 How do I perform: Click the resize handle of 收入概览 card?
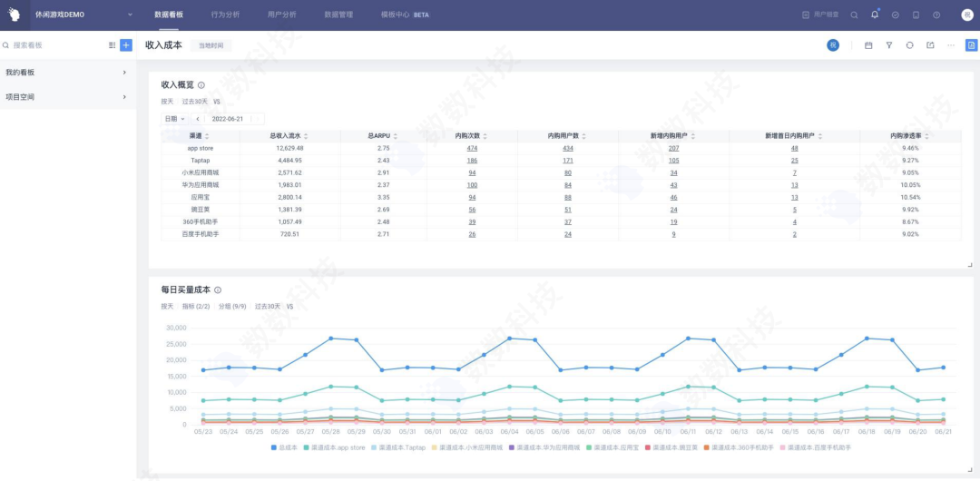pos(970,265)
